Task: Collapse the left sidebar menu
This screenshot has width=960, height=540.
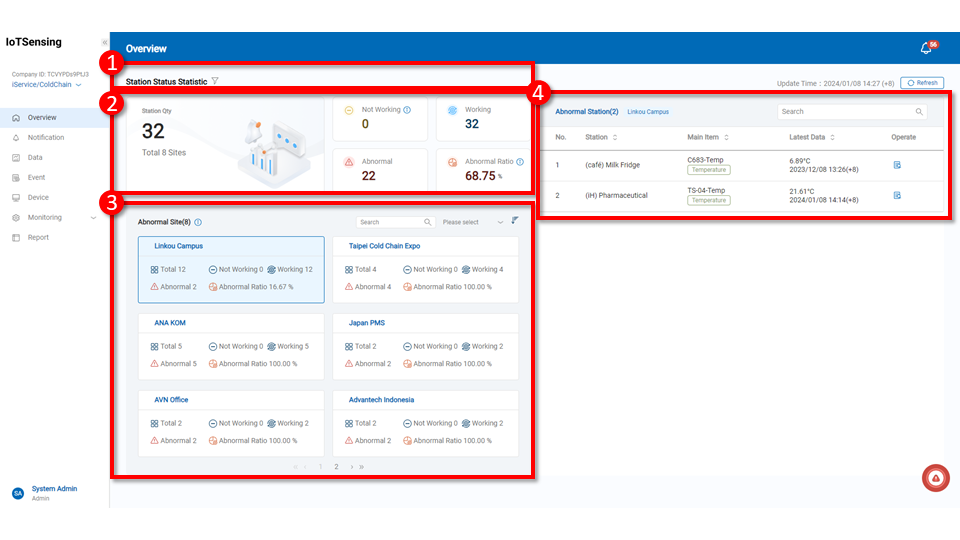Action: point(105,42)
